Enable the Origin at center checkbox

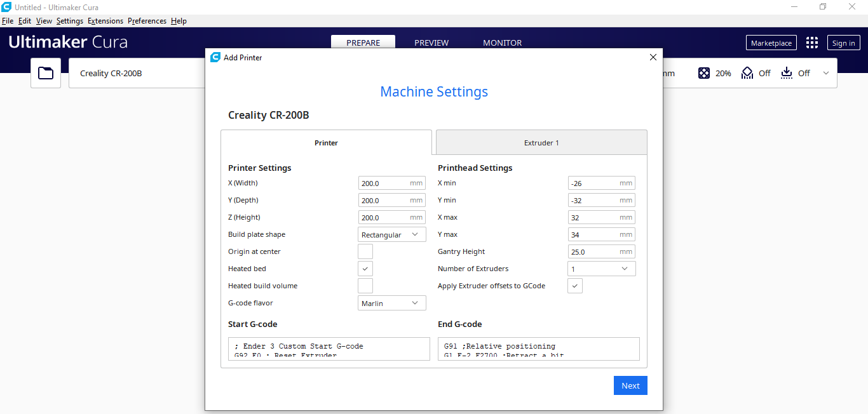click(x=365, y=251)
